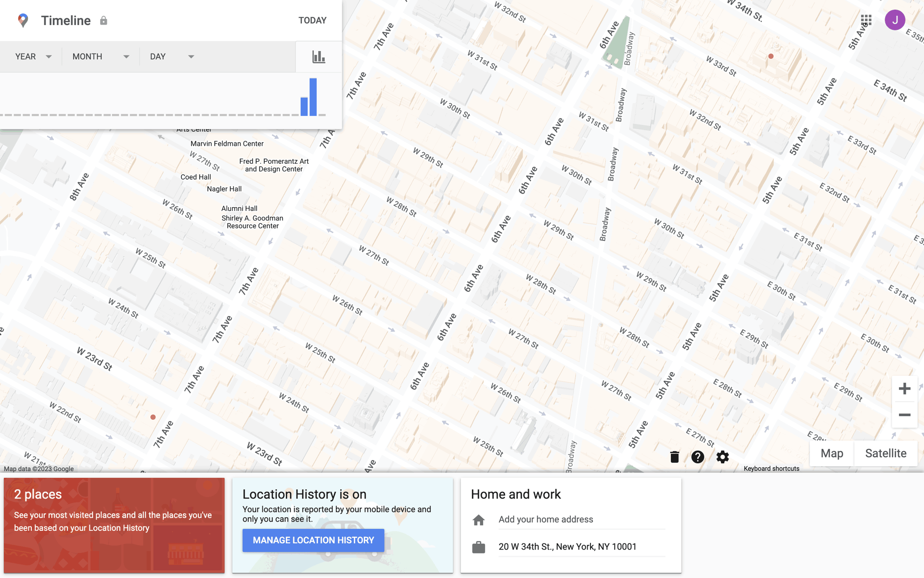924x578 pixels.
Task: Open Keyboard shortcuts link
Action: coord(771,469)
